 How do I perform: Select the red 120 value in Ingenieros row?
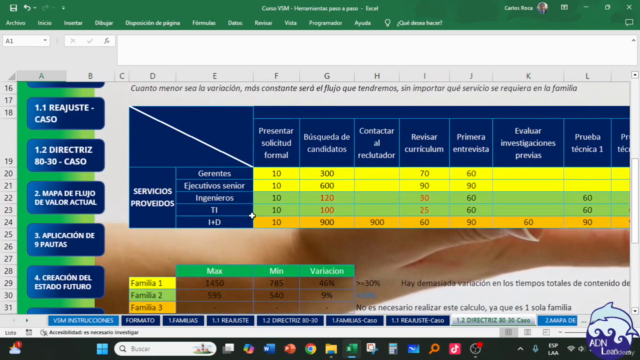tap(327, 198)
